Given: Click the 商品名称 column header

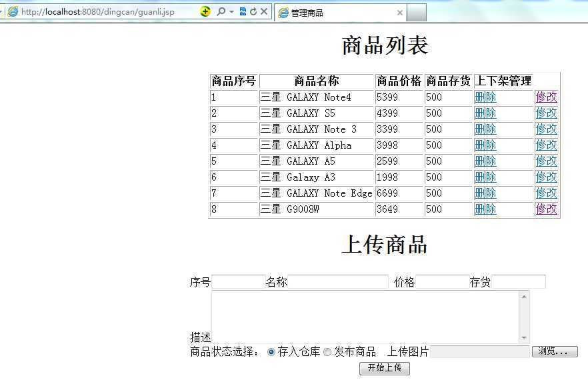Looking at the screenshot, I should click(x=317, y=81).
